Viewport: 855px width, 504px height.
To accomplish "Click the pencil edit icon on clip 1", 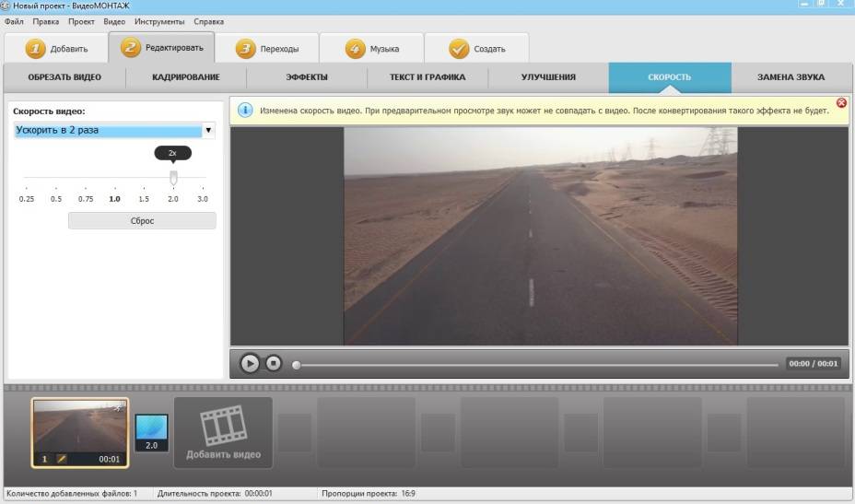I will [63, 458].
